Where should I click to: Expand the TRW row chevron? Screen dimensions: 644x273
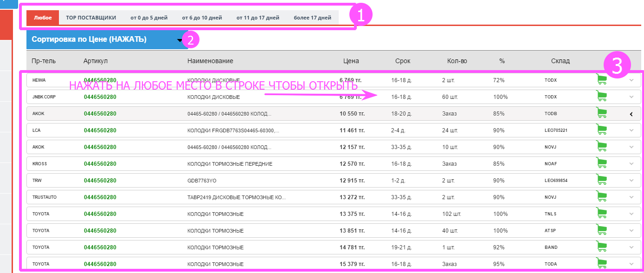(631, 181)
